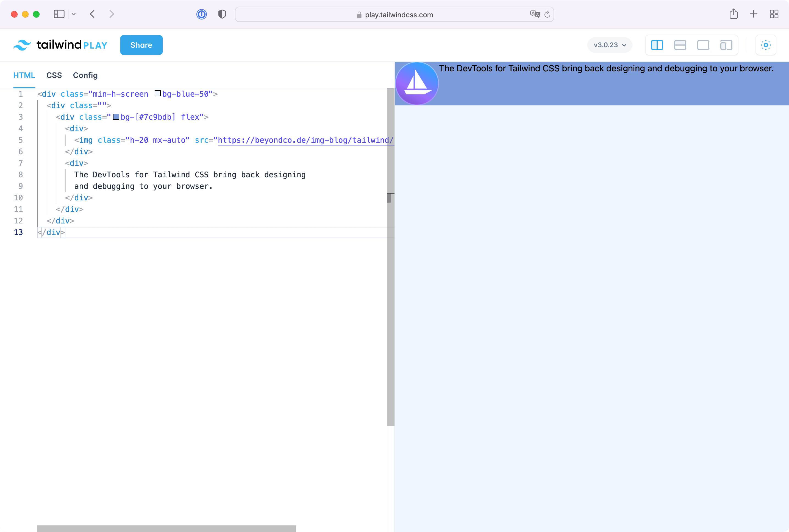Click the privacy shield icon
Screen dimensions: 789x532
(x=222, y=14)
